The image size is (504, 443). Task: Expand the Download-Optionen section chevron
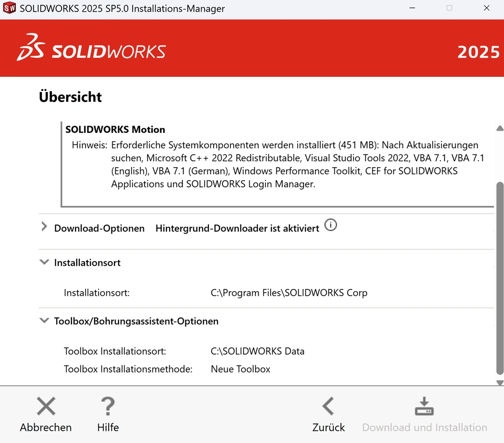pos(44,227)
